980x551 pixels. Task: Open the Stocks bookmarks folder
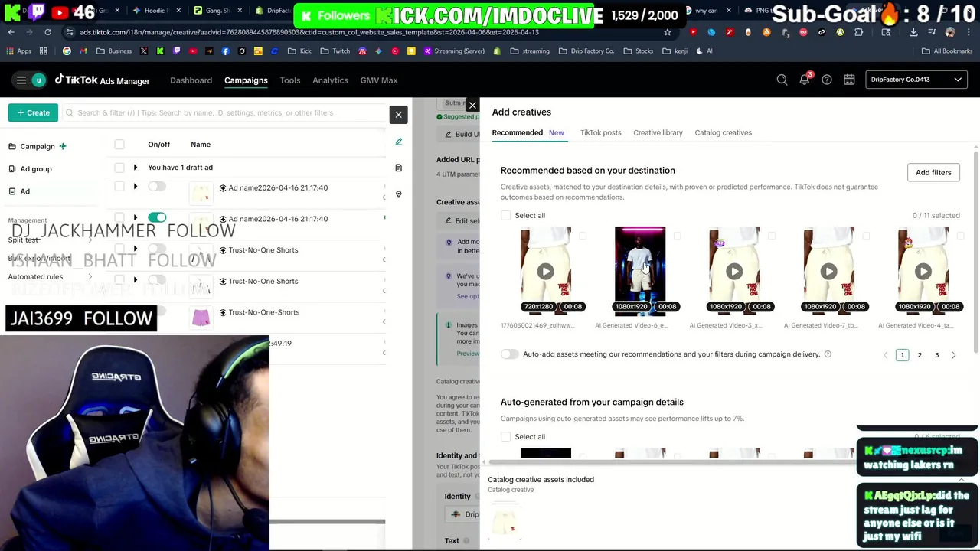point(638,51)
